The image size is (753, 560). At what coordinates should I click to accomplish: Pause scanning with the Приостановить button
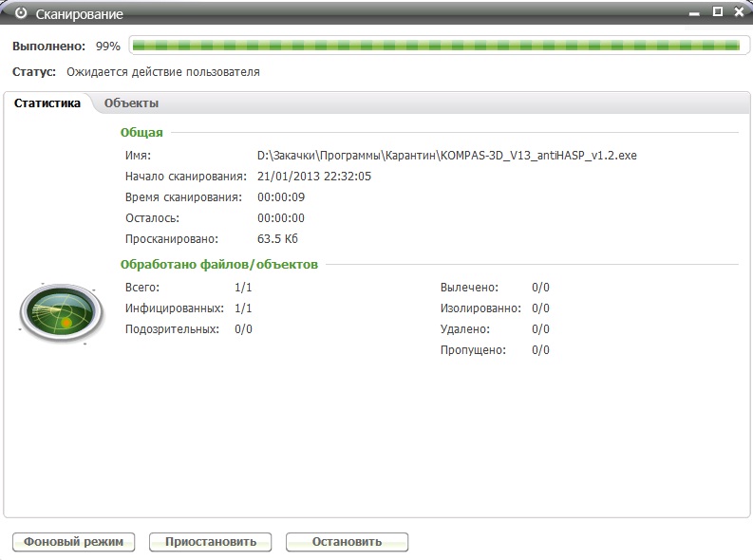pyautogui.click(x=210, y=542)
